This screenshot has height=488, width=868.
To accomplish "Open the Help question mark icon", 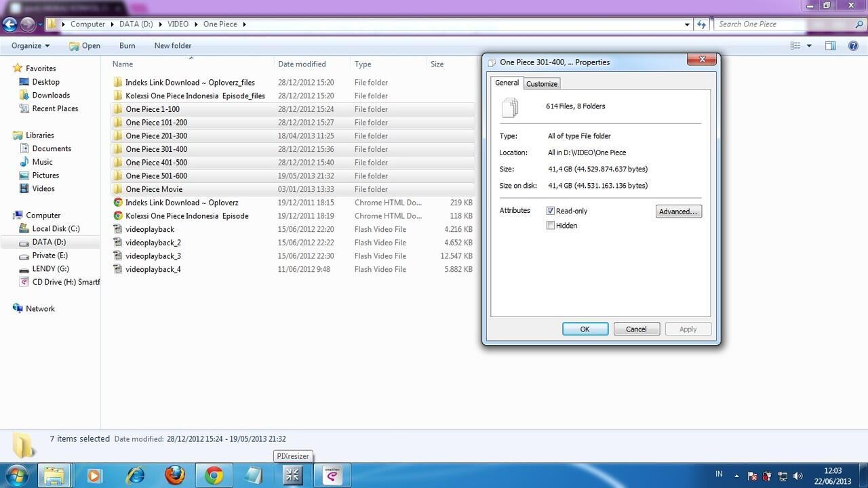I will coord(853,45).
